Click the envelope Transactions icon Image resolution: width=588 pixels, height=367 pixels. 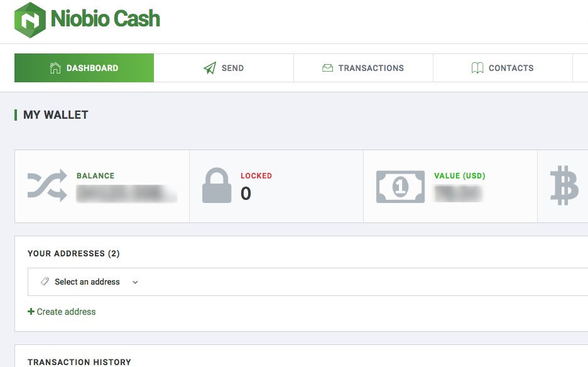(x=327, y=68)
